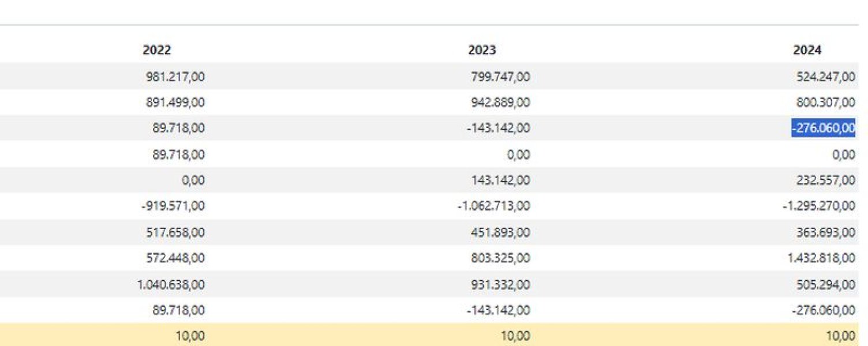This screenshot has height=346, width=868.
Task: Select the 981.217,00 cell
Action: pos(175,76)
